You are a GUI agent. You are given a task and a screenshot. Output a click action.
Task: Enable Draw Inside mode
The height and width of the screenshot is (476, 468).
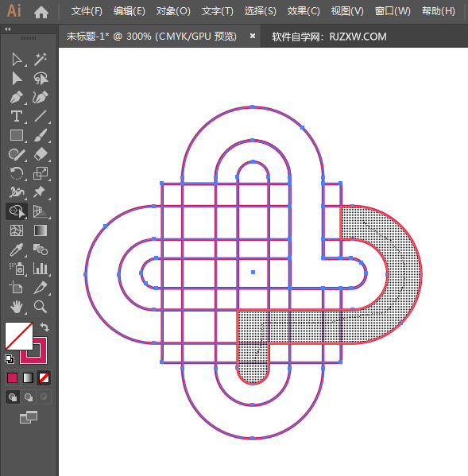[x=44, y=397]
